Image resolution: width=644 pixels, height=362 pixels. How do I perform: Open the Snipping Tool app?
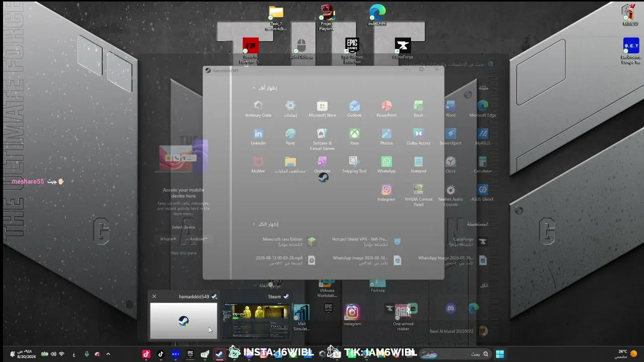(x=354, y=165)
